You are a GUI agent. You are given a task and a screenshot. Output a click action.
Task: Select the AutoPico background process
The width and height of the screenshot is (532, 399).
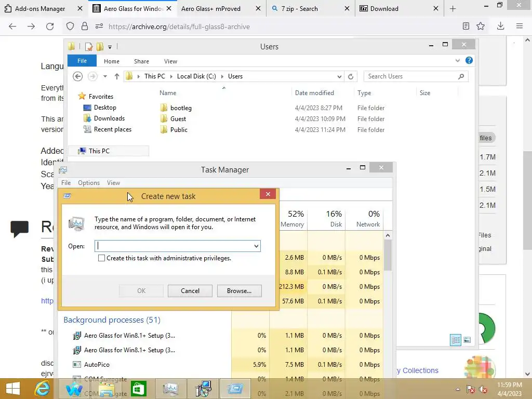pos(97,364)
